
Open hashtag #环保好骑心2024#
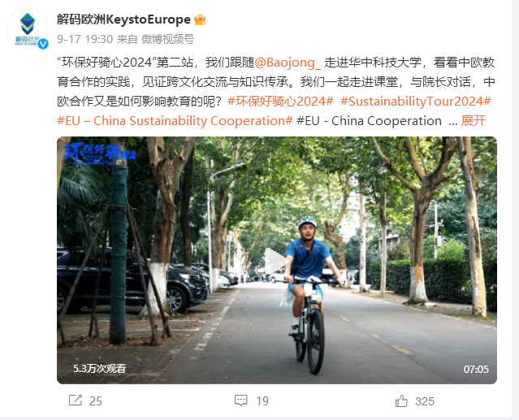pyautogui.click(x=281, y=102)
